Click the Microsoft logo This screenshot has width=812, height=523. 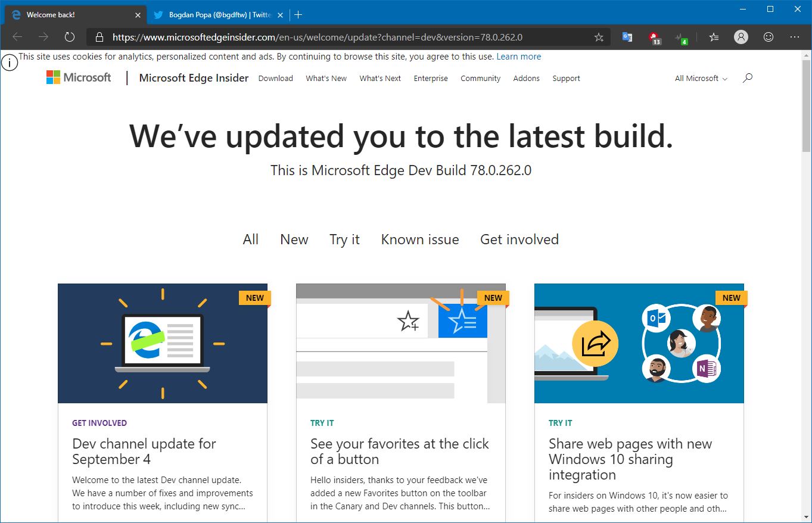[79, 77]
